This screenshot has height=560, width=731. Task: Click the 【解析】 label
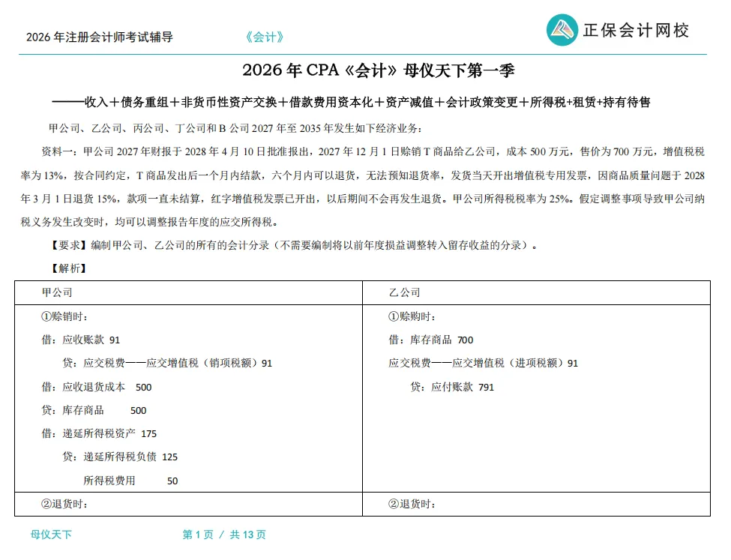tap(68, 268)
